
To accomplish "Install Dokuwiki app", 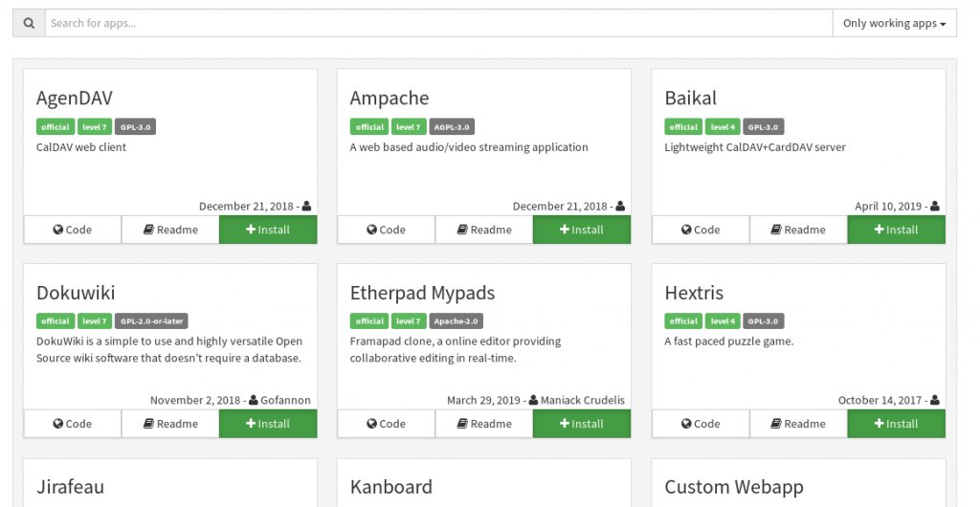I will click(x=268, y=424).
